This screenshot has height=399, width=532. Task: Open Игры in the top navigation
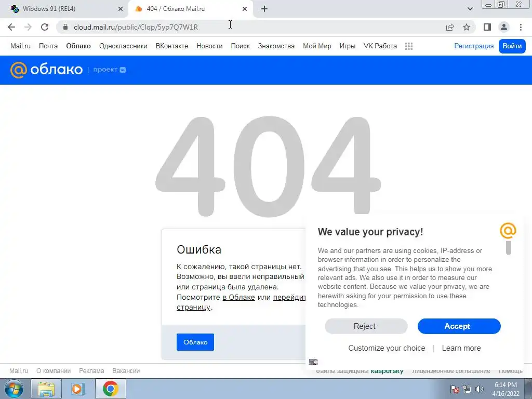click(x=348, y=46)
